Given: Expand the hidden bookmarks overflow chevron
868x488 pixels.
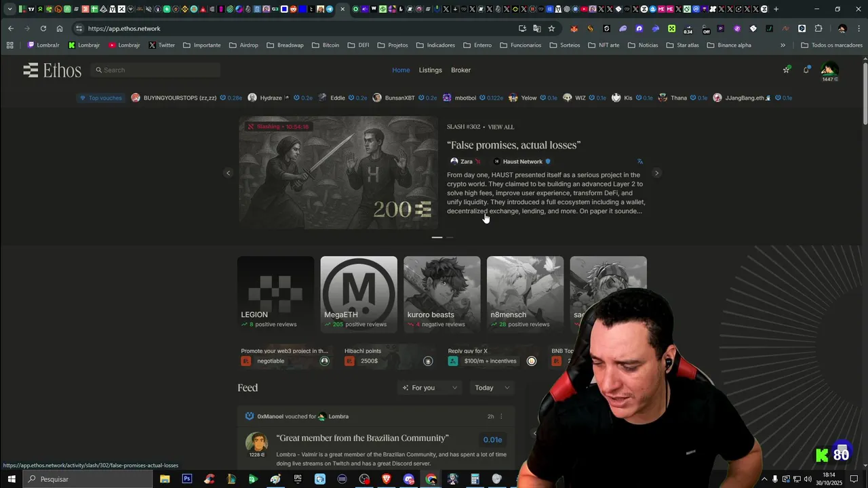Looking at the screenshot, I should tap(783, 45).
